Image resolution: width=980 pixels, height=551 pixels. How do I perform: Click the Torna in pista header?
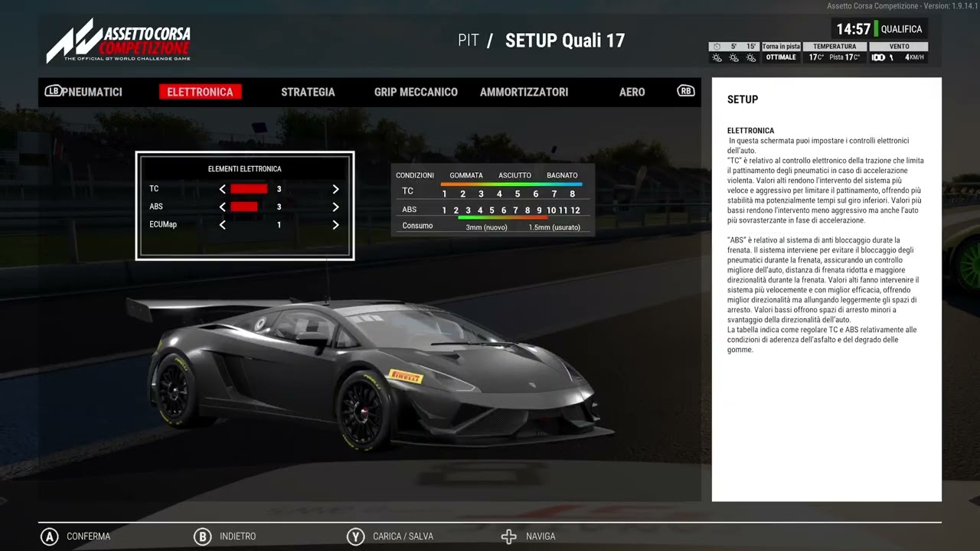pos(781,47)
